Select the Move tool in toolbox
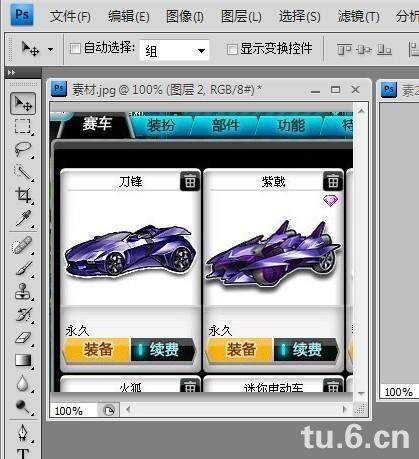Screen dimensions: 419x459 pos(23,104)
